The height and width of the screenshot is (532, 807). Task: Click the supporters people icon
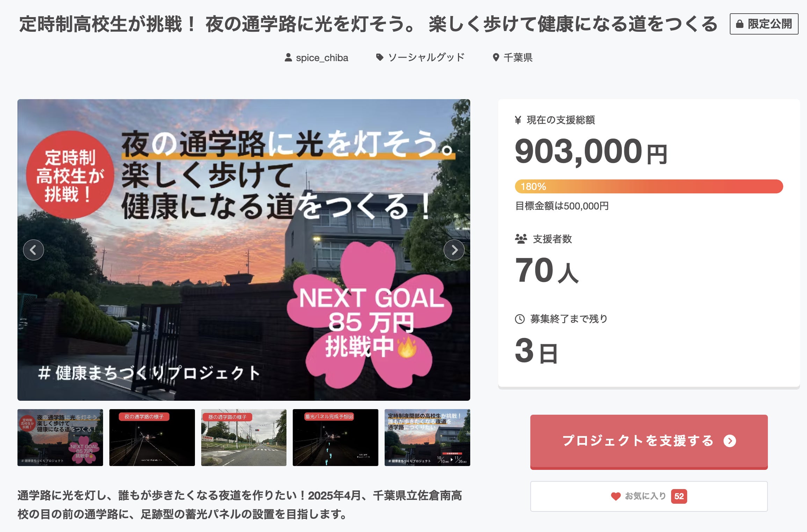click(x=521, y=239)
